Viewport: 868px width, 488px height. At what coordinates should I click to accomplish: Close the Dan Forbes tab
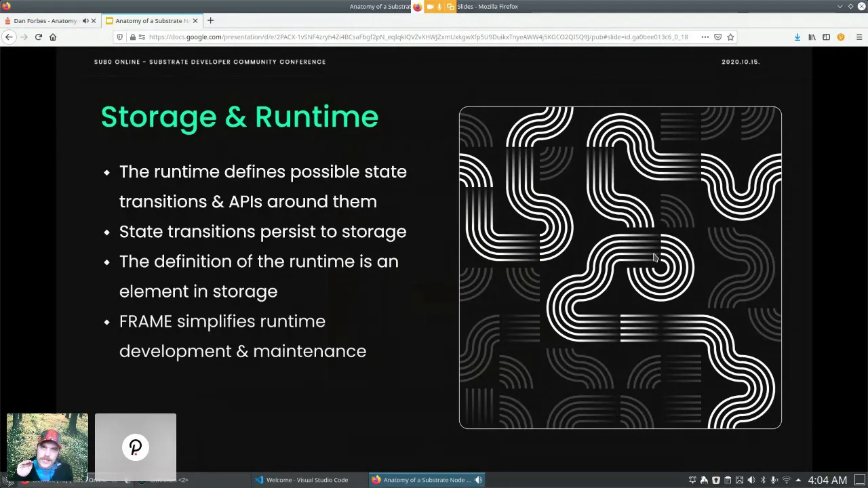(94, 21)
